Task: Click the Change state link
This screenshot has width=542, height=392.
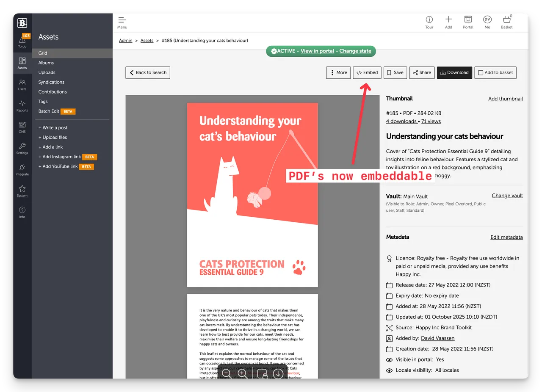Action: pos(355,51)
